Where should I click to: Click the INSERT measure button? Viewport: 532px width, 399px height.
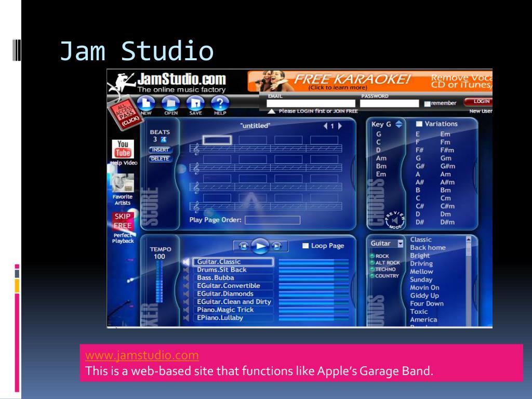[160, 150]
